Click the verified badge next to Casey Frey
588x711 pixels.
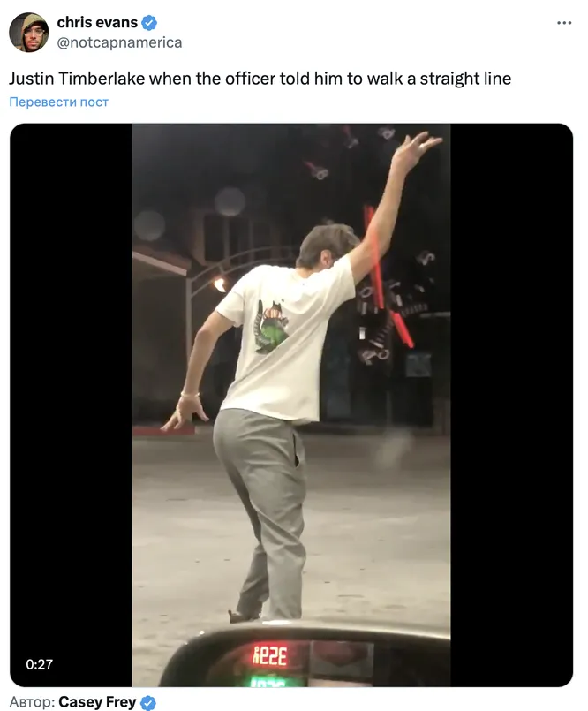click(x=147, y=702)
